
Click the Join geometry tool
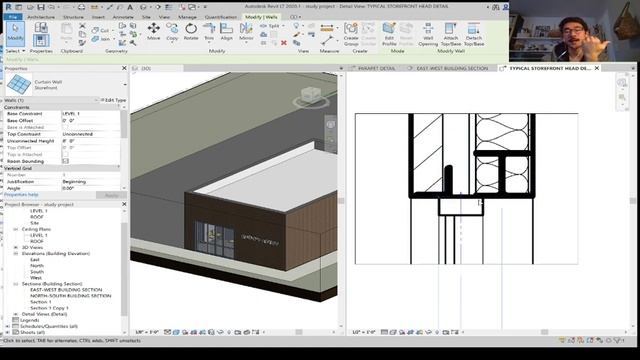(x=101, y=39)
